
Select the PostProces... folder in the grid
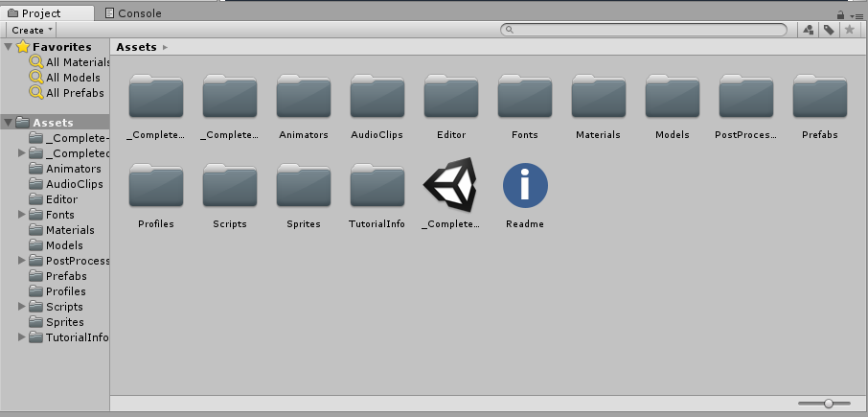click(746, 98)
